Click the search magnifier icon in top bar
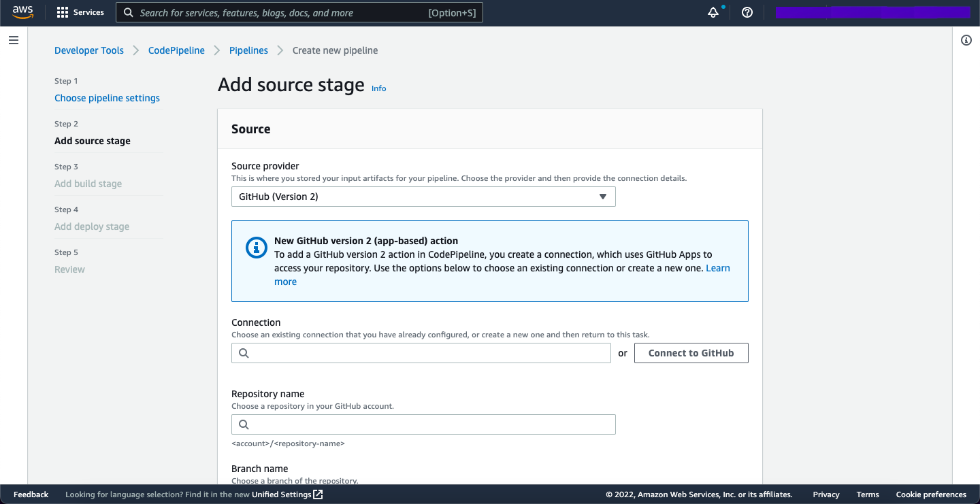 (x=129, y=13)
